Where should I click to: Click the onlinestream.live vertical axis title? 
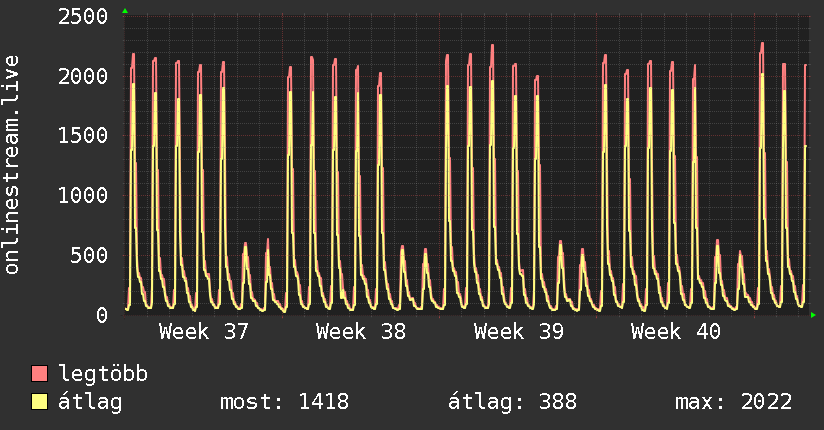click(12, 165)
